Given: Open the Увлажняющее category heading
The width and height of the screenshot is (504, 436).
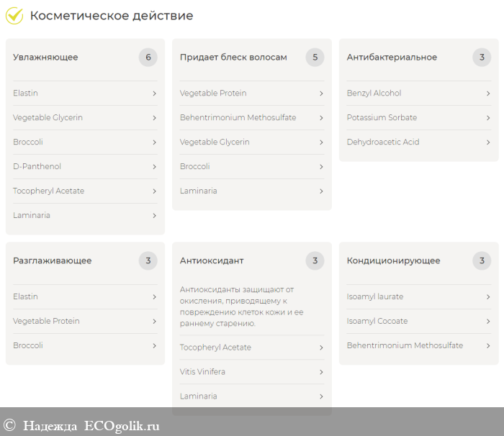Looking at the screenshot, I should point(45,58).
